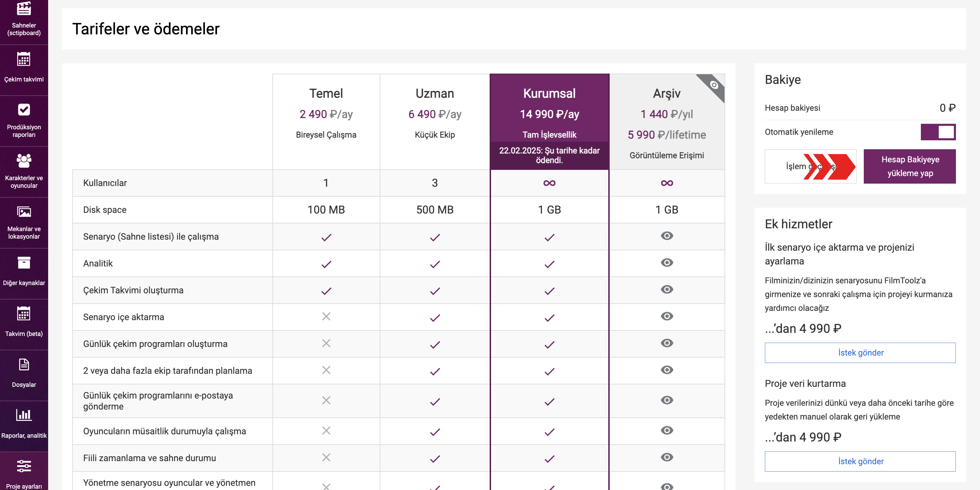980x490 pixels.
Task: Click Hesap Bakiyeye yükleme yap button
Action: pyautogui.click(x=910, y=166)
